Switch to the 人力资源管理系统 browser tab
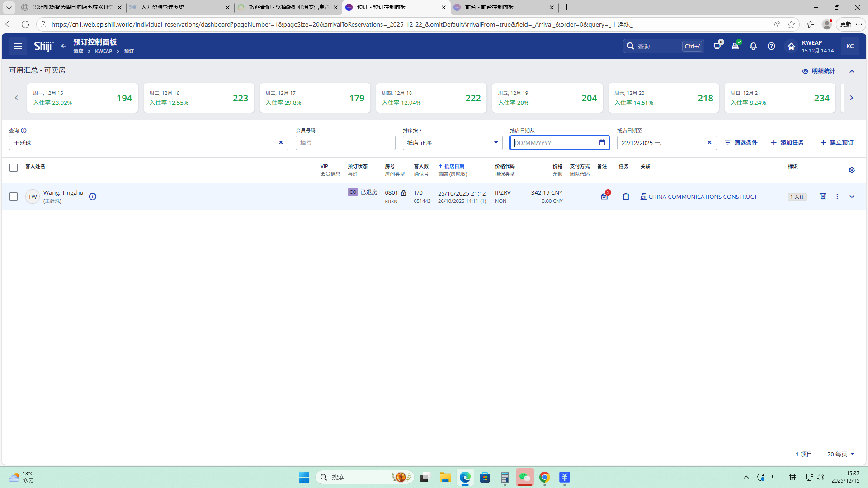 163,7
